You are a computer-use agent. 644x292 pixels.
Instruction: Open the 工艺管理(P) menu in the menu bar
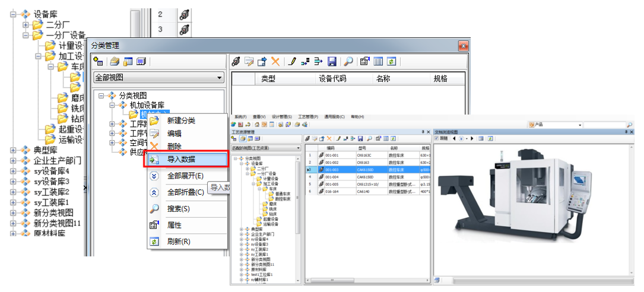point(308,117)
